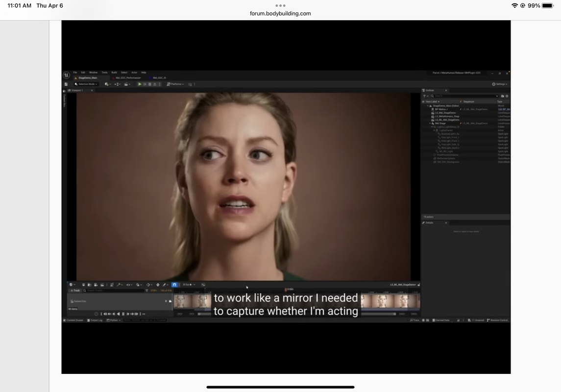This screenshot has height=392, width=561.
Task: Open the Cinematics clapperboard menu
Action: [127, 84]
